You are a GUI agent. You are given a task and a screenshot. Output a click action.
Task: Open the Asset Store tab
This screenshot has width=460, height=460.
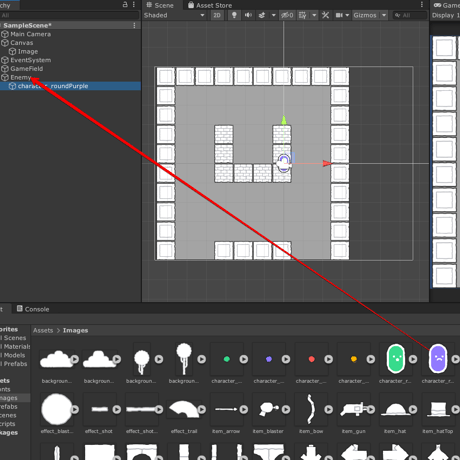(210, 5)
